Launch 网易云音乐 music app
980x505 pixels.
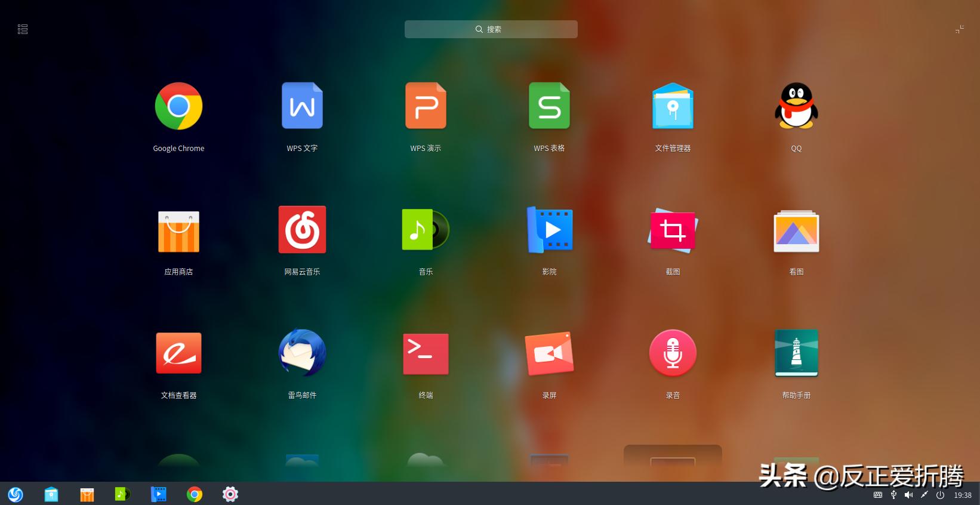coord(302,230)
